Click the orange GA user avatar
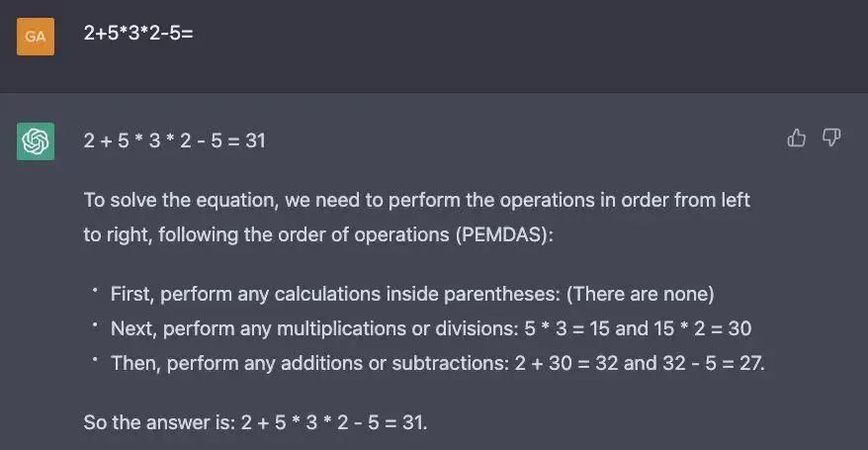The image size is (868, 450). [36, 36]
